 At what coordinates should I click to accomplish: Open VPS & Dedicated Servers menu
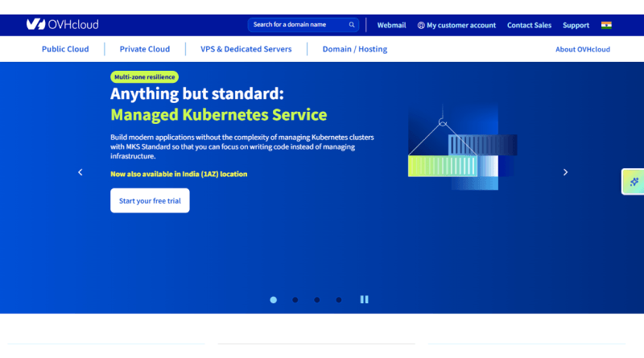(x=246, y=49)
